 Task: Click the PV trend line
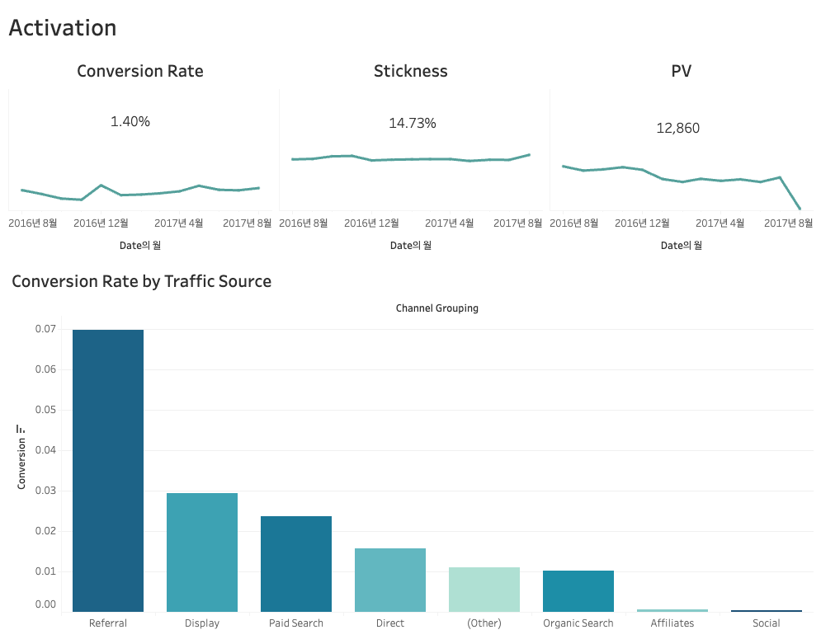click(682, 178)
